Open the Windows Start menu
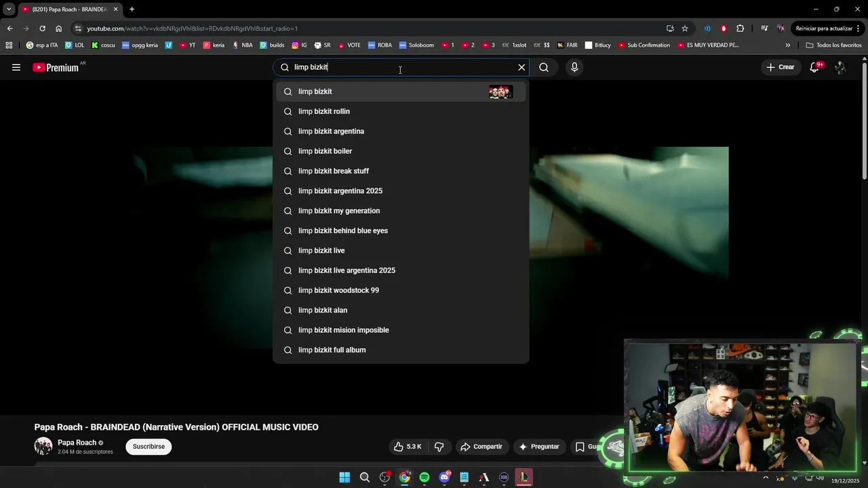 click(x=344, y=477)
